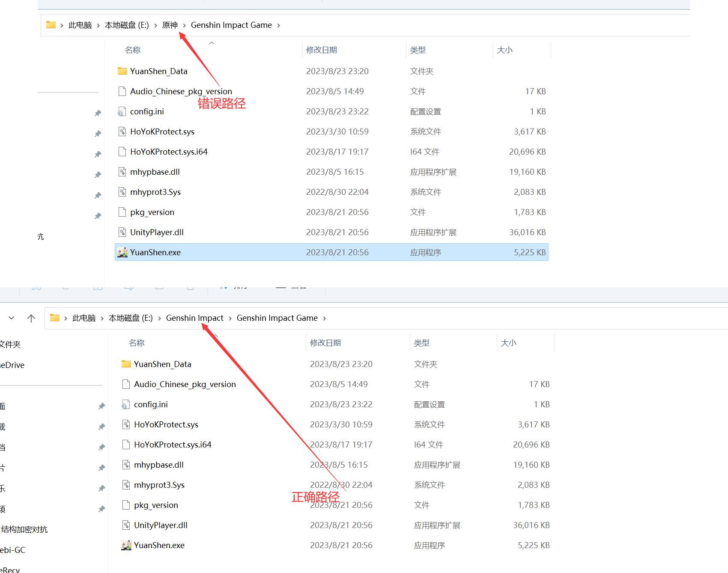
Task: Click the folder icon in the lower address bar
Action: point(55,318)
